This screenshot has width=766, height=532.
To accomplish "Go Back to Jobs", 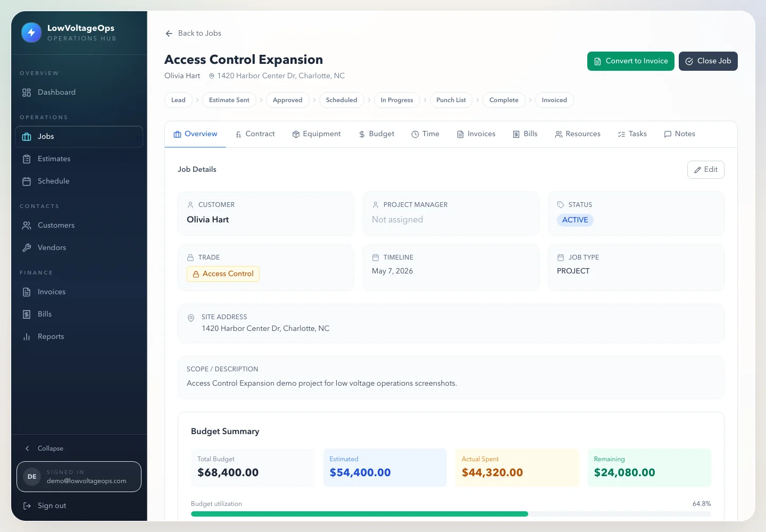I will tap(193, 33).
